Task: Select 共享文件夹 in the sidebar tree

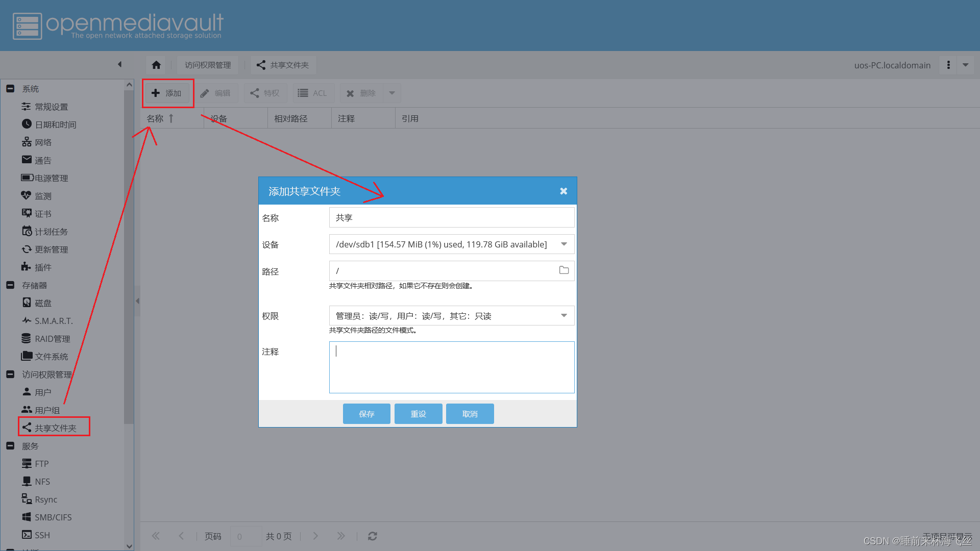Action: point(55,428)
